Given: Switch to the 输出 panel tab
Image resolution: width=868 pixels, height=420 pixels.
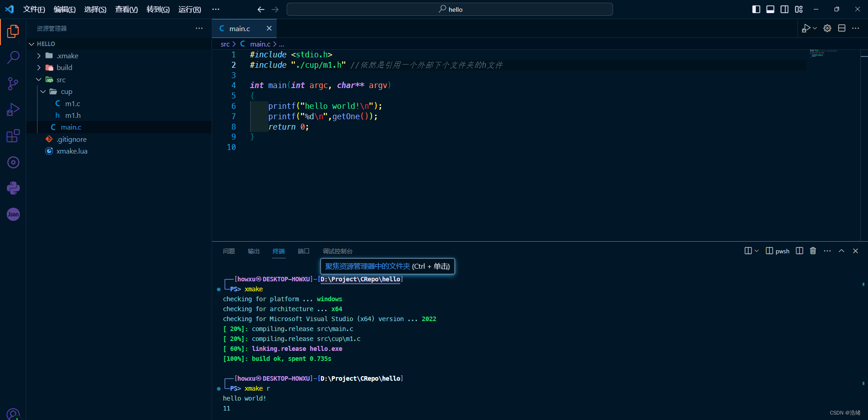Looking at the screenshot, I should click(254, 251).
